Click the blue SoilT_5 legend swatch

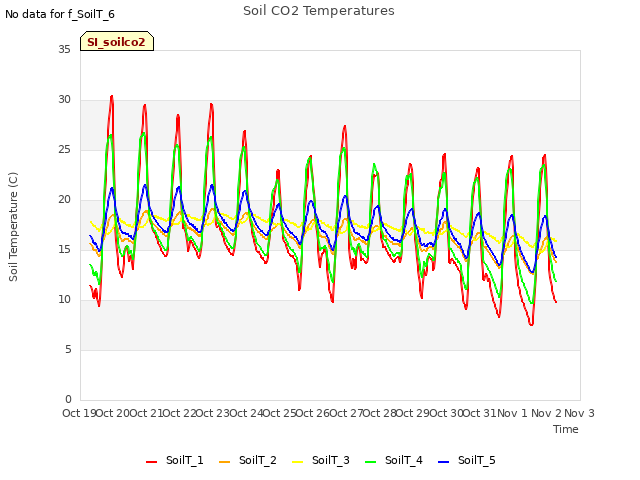443,462
